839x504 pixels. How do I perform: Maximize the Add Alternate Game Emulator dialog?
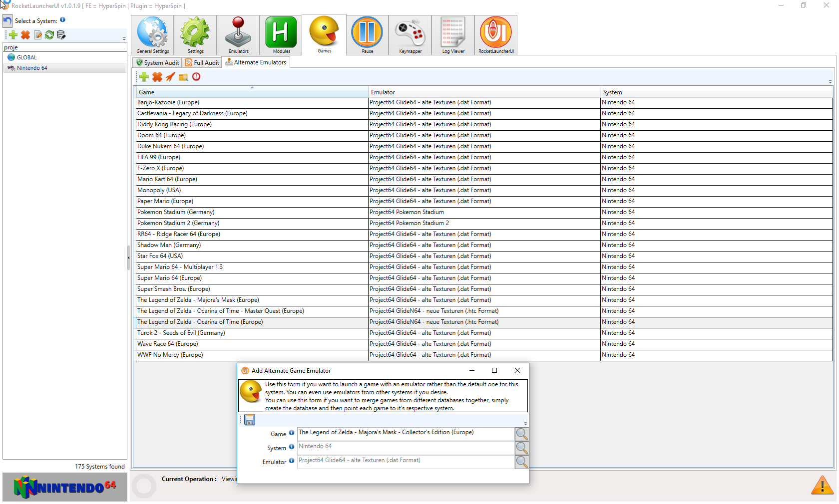click(x=494, y=370)
